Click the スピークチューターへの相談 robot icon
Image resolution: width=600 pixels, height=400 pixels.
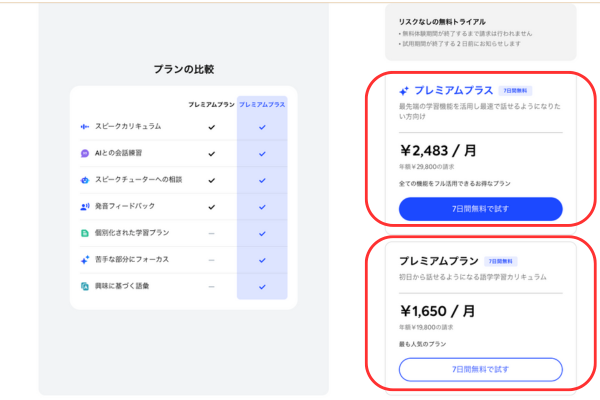tap(85, 180)
